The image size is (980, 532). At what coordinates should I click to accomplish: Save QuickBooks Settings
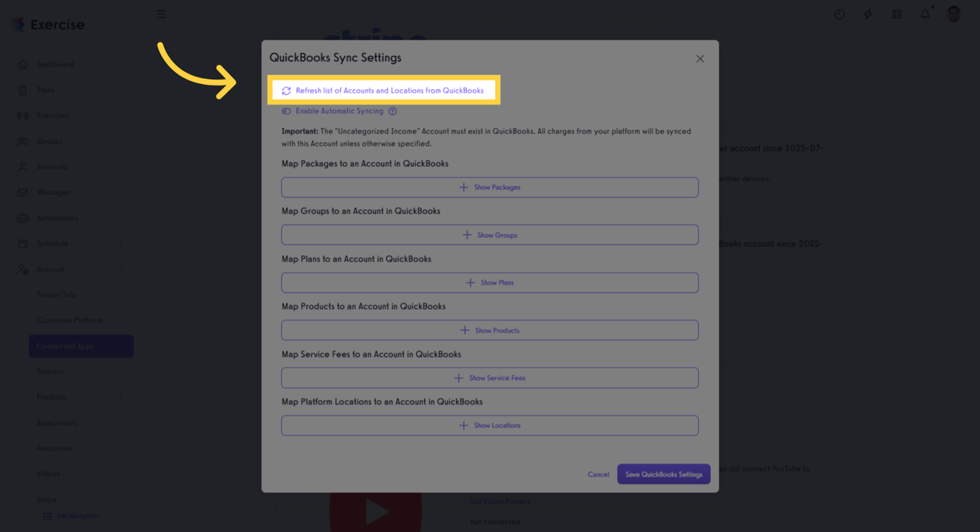click(663, 474)
